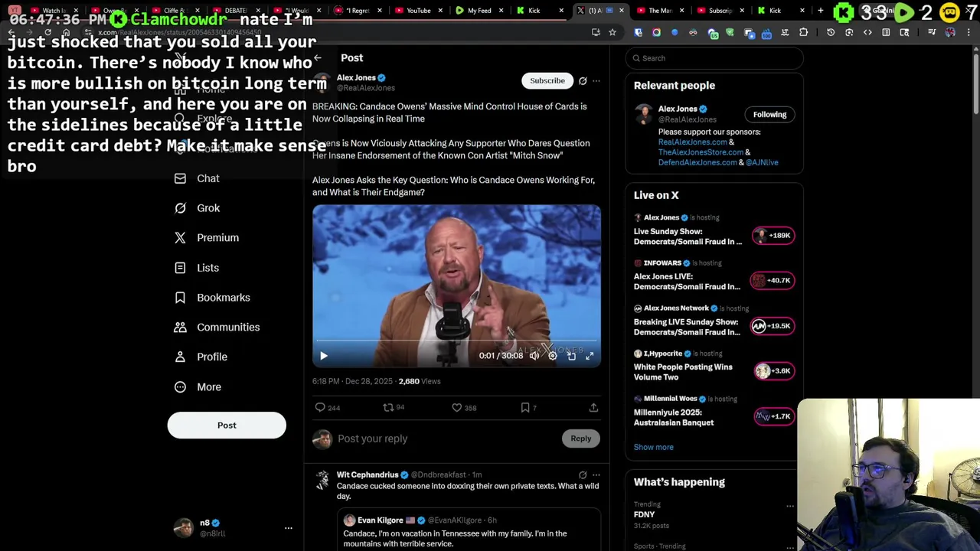Open Lists in the sidebar
The height and width of the screenshot is (551, 980).
(196, 268)
